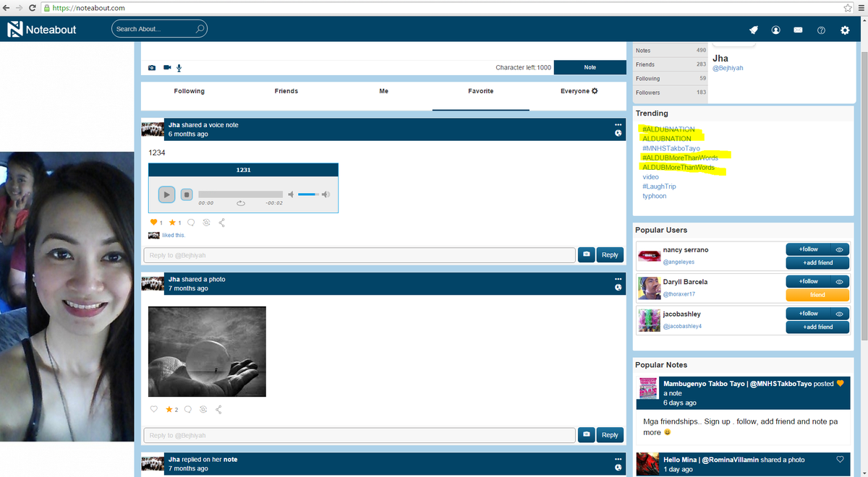Open the help question mark icon
Viewport: 868px width, 477px height.
[x=821, y=30]
